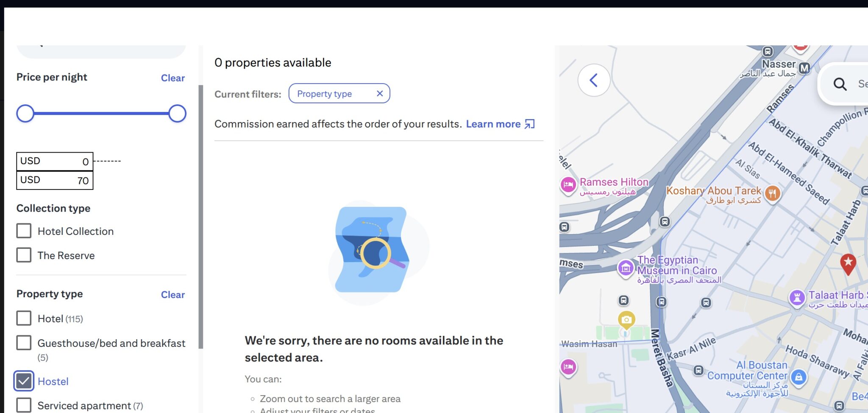Viewport: 868px width, 413px height.
Task: Clear the Price per night filter
Action: 172,78
